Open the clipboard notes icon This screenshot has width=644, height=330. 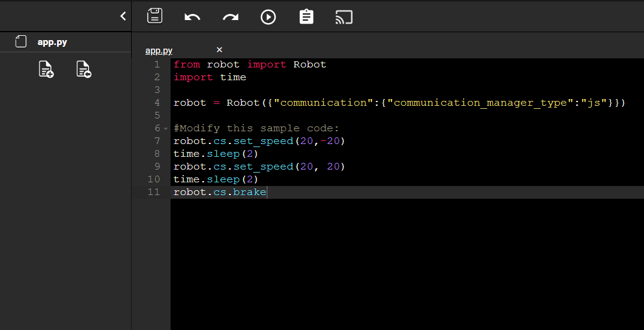coord(307,17)
